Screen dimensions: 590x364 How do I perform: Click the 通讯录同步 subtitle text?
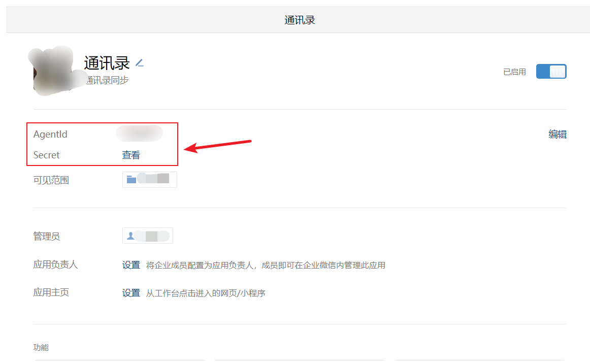(x=107, y=80)
